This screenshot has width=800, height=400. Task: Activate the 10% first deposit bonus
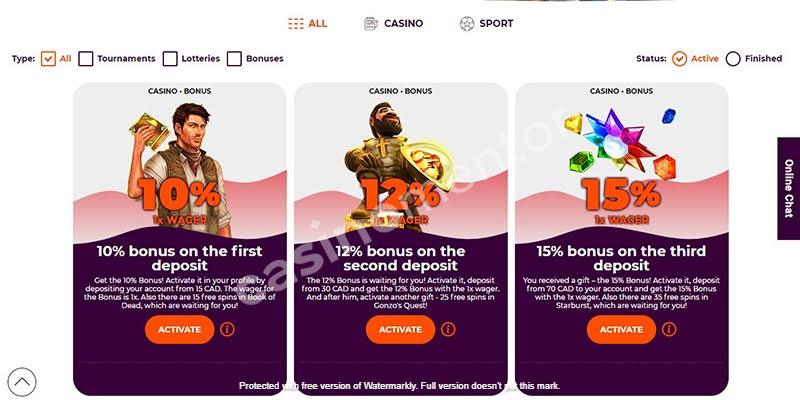[180, 330]
